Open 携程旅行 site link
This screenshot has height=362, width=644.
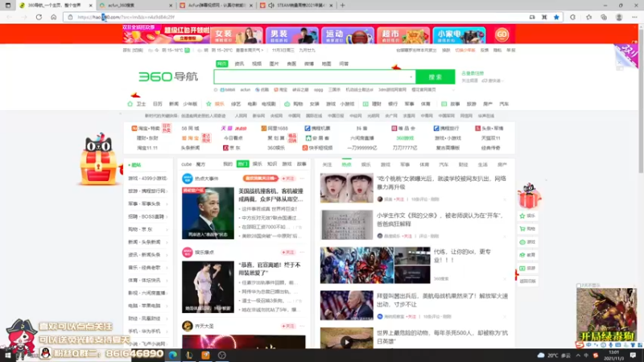[x=447, y=129]
